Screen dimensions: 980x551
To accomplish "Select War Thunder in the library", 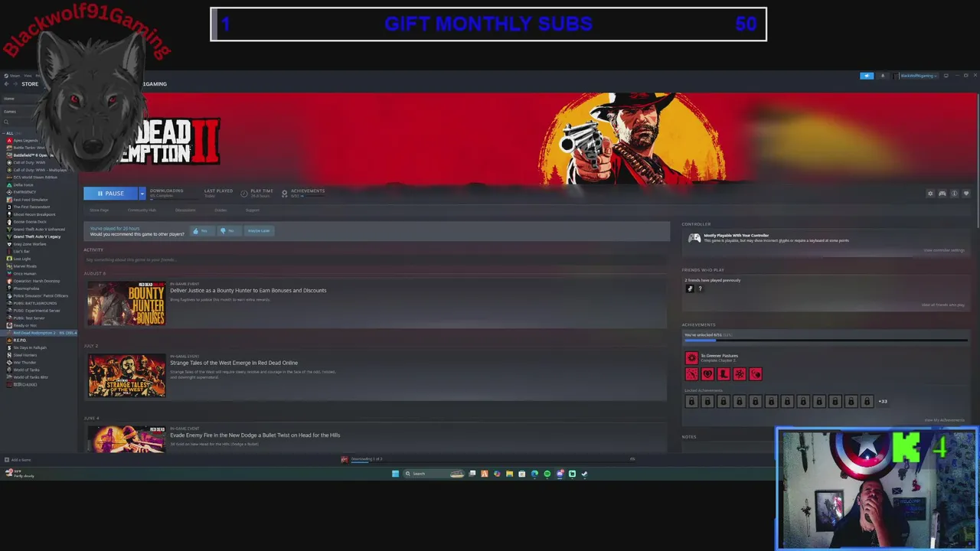I will (x=24, y=362).
